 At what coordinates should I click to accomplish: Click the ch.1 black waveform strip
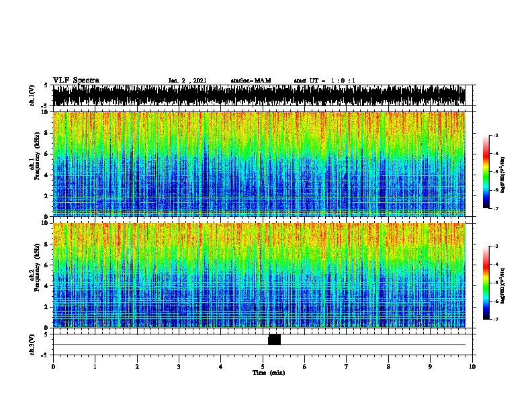[259, 95]
